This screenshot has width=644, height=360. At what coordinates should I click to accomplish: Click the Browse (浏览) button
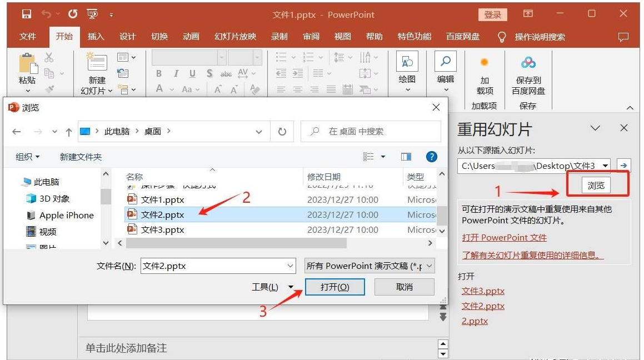[596, 185]
